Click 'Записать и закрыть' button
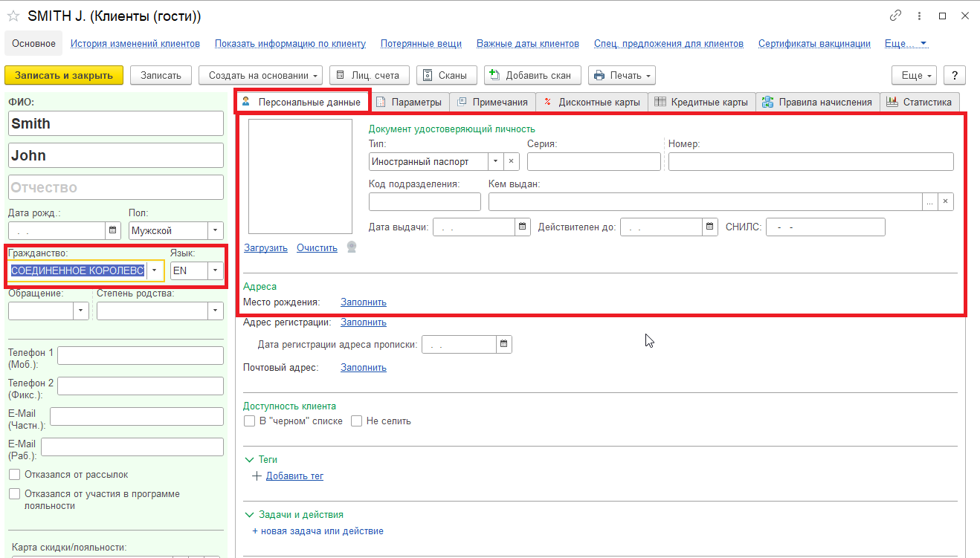980x558 pixels. [x=64, y=75]
